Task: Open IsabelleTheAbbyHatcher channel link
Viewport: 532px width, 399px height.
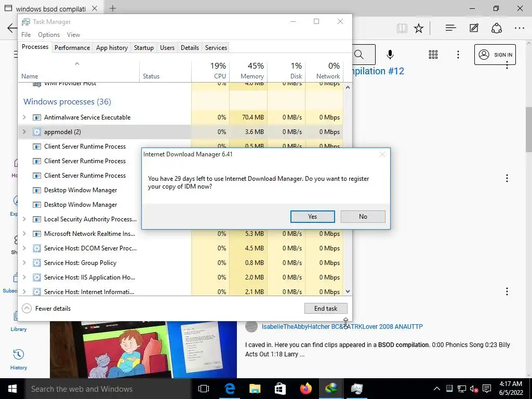Action: 342,326
